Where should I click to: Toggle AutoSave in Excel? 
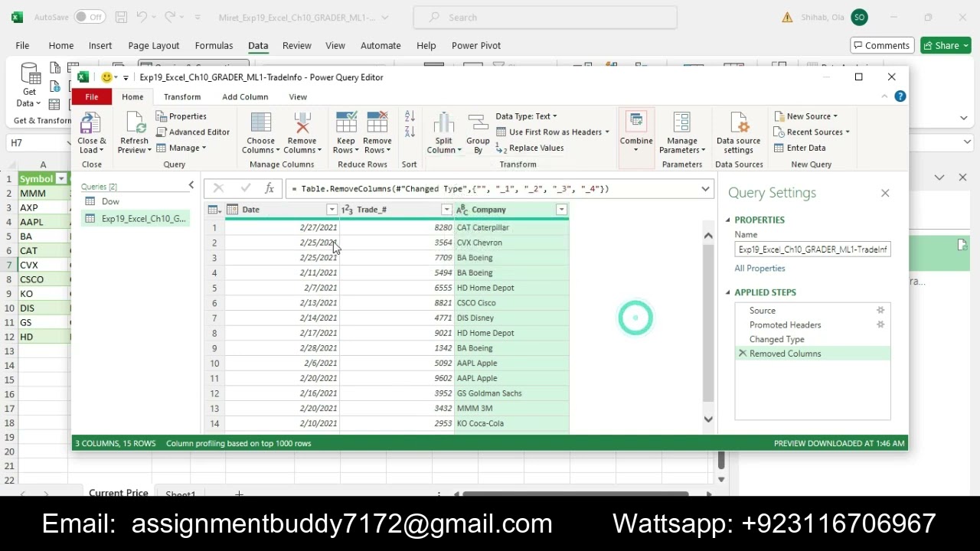point(91,17)
